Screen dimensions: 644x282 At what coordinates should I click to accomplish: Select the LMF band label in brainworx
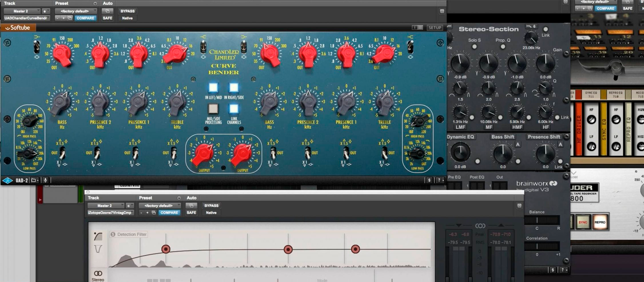[x=460, y=127]
